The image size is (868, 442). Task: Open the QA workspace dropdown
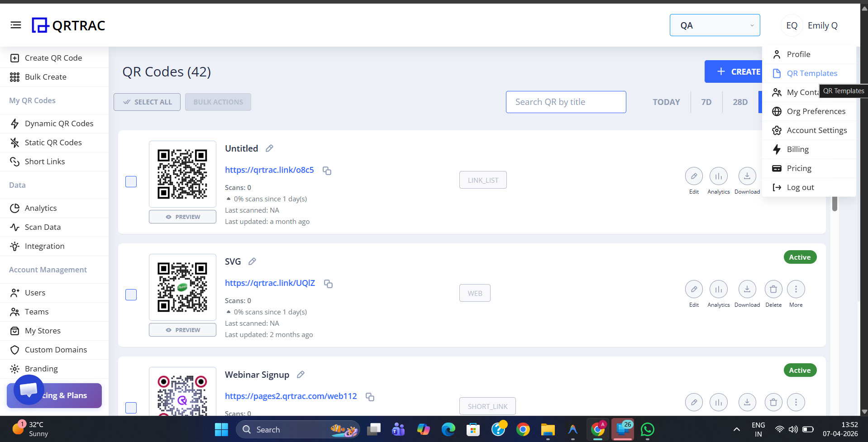point(714,25)
